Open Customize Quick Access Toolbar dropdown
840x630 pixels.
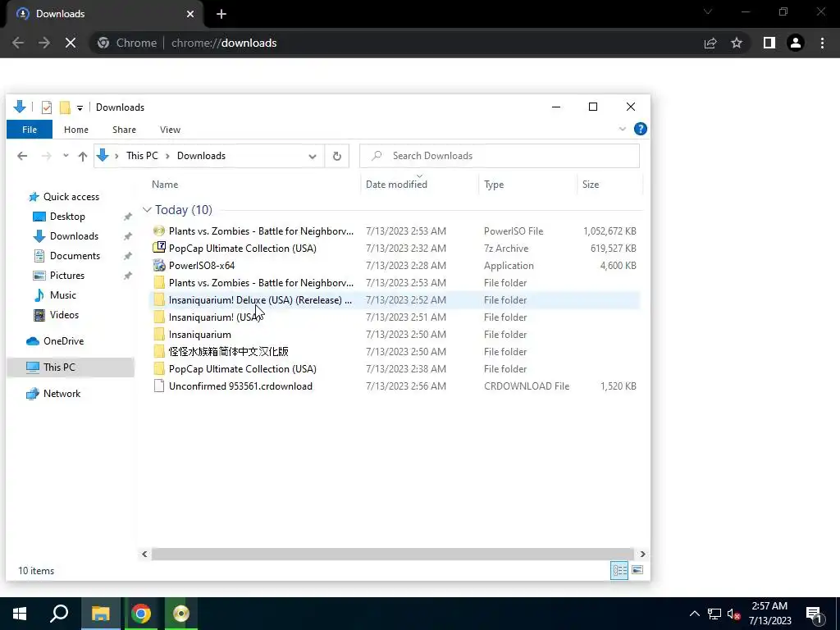[x=80, y=107]
